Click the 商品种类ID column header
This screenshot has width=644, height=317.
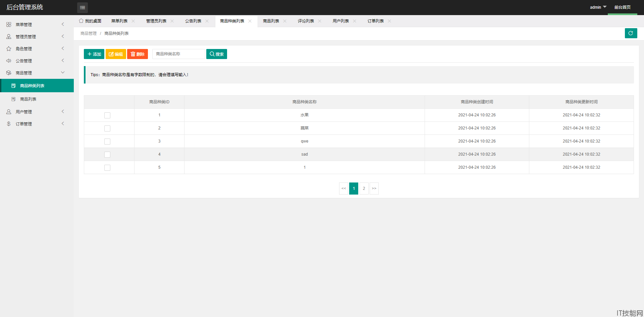pos(159,102)
